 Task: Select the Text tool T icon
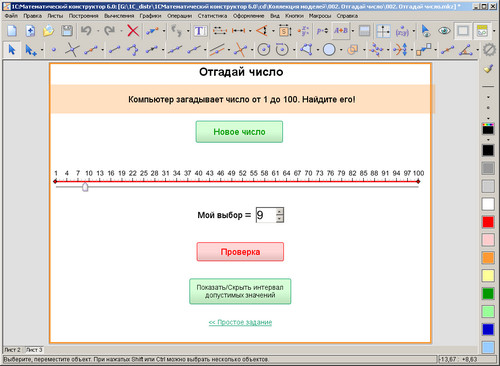click(x=200, y=31)
